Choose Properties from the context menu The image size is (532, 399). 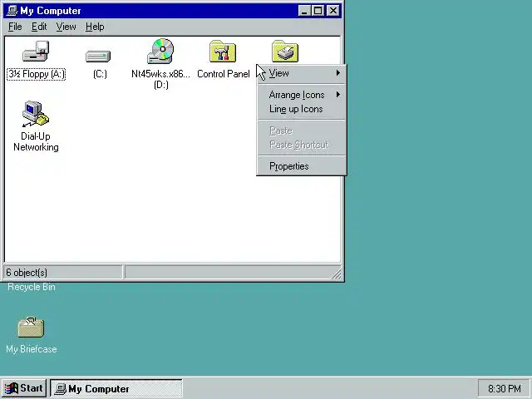301,166
